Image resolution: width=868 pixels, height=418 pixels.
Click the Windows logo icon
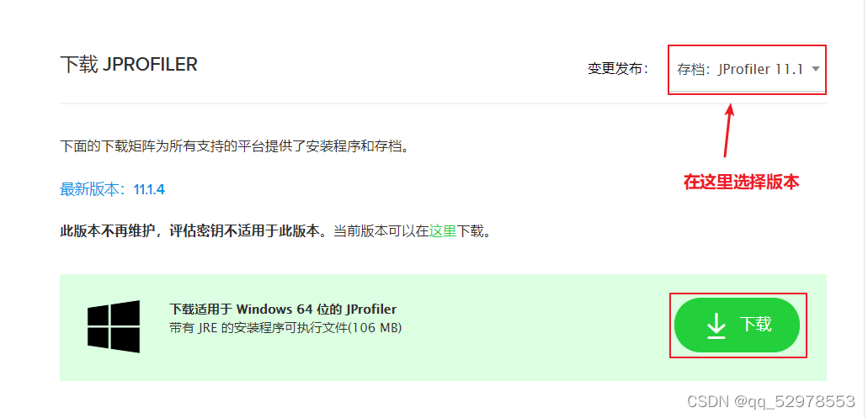pyautogui.click(x=114, y=326)
